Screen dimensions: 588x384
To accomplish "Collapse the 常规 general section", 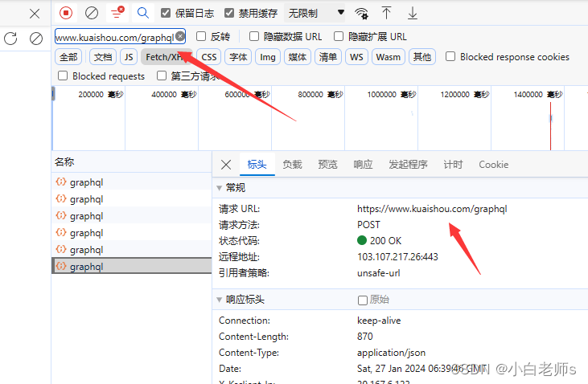I will point(219,188).
